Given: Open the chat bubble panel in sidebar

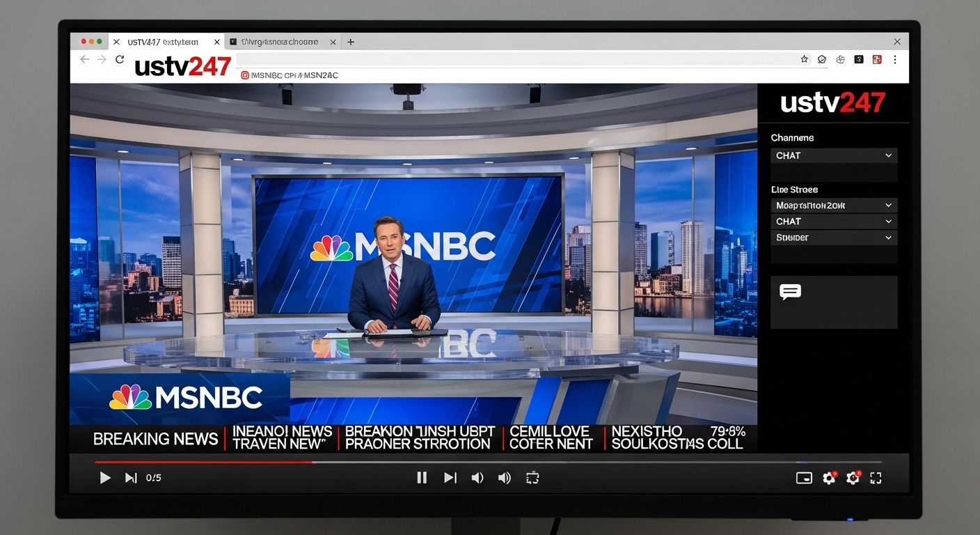Looking at the screenshot, I should [790, 293].
